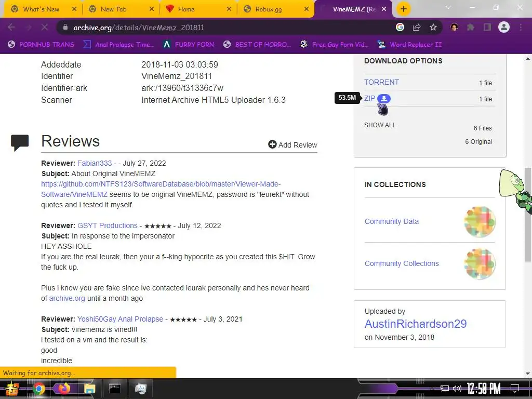Image resolution: width=532 pixels, height=399 pixels.
Task: Open the GitHub VineMEMZ link
Action: [x=161, y=189]
